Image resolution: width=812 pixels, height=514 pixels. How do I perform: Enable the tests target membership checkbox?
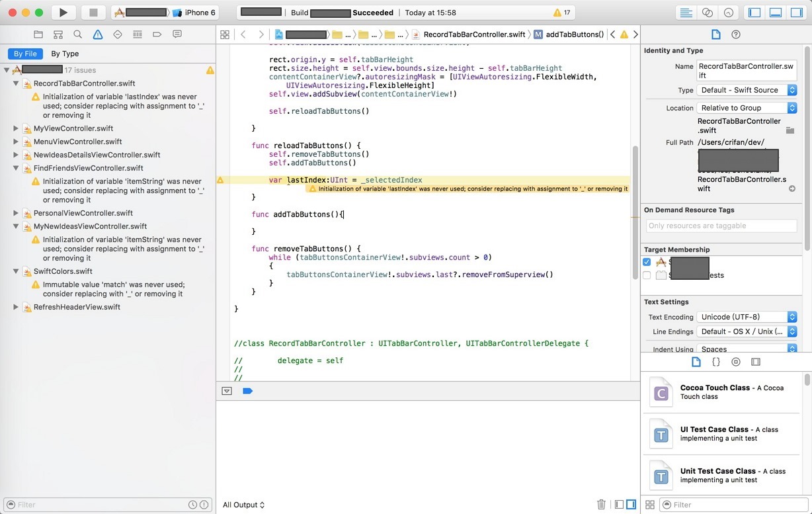[647, 275]
